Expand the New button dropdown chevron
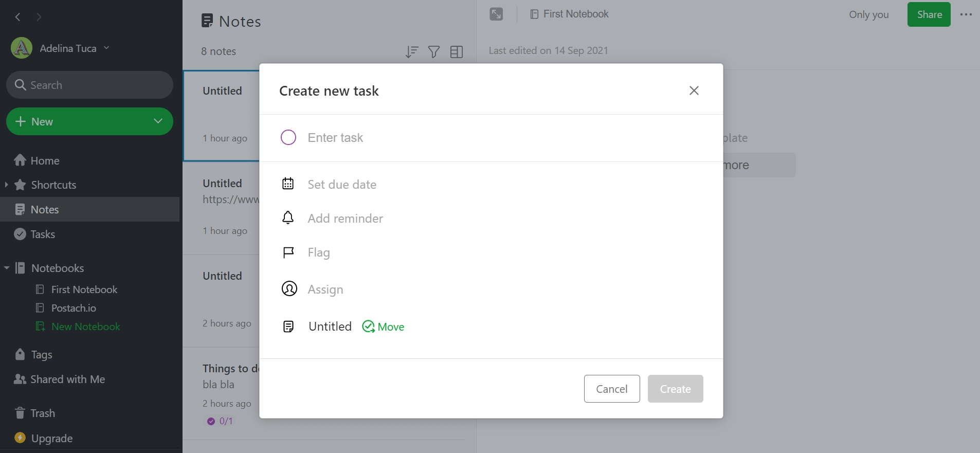 [158, 121]
